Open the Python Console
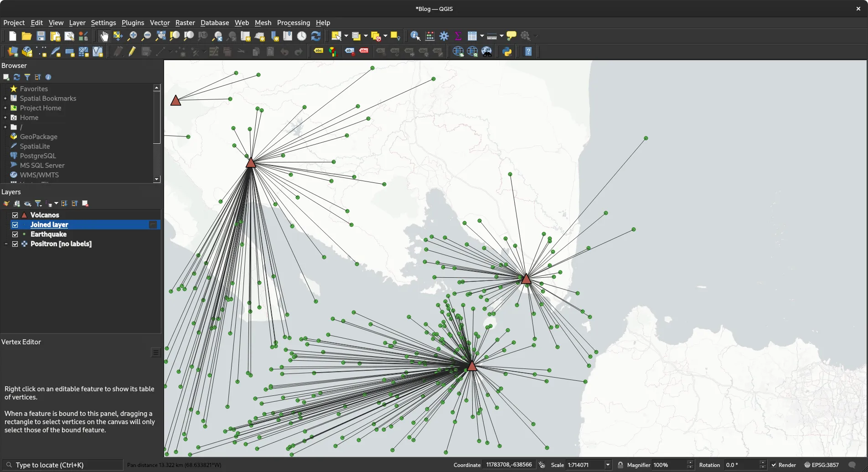868x472 pixels. point(507,52)
